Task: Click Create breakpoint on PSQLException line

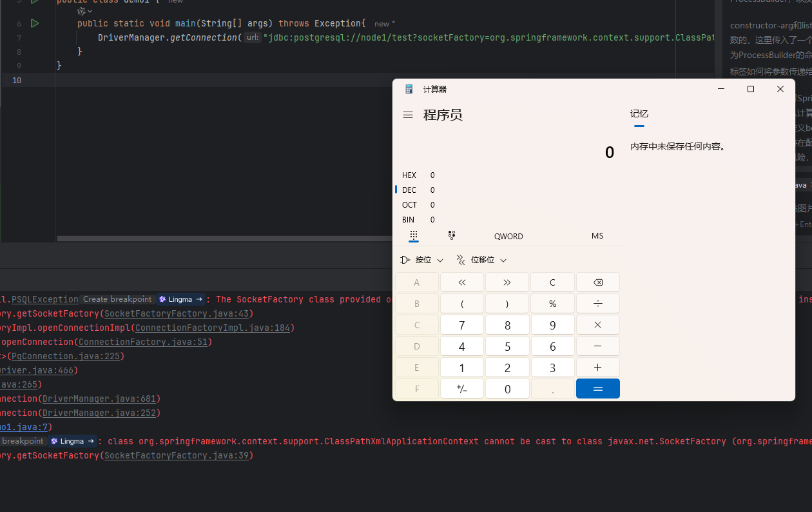Action: coord(117,299)
